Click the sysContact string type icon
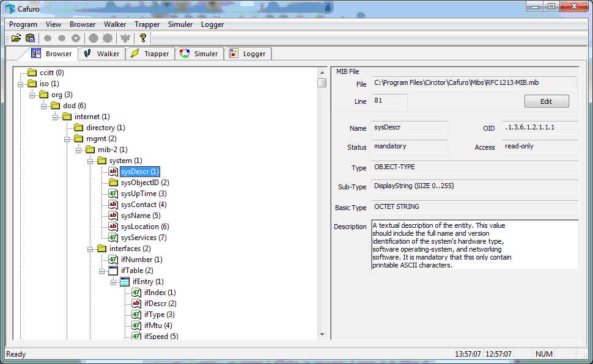This screenshot has width=593, height=364. tap(113, 205)
